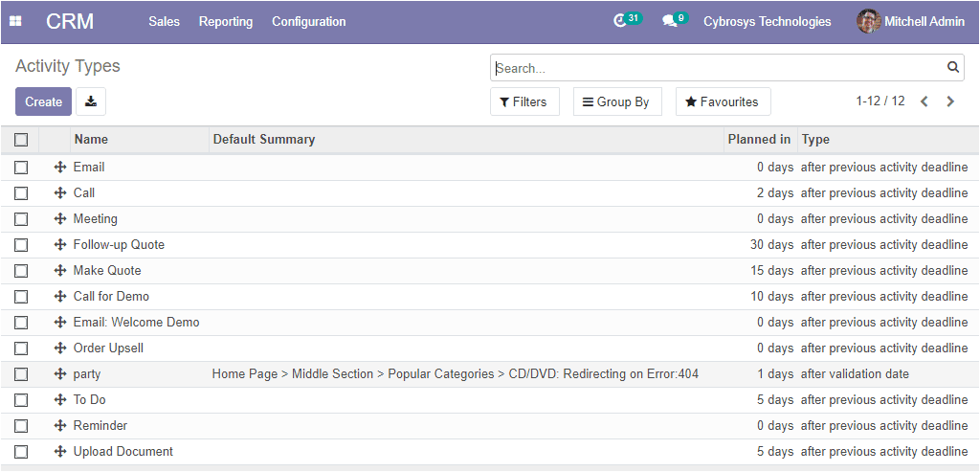Grab the drag handle for Call row
The height and width of the screenshot is (472, 980).
click(x=60, y=193)
